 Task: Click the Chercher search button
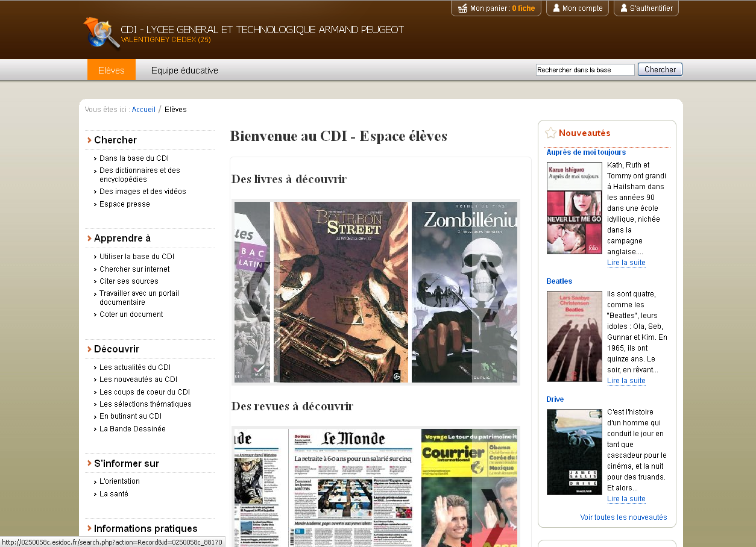pos(660,69)
